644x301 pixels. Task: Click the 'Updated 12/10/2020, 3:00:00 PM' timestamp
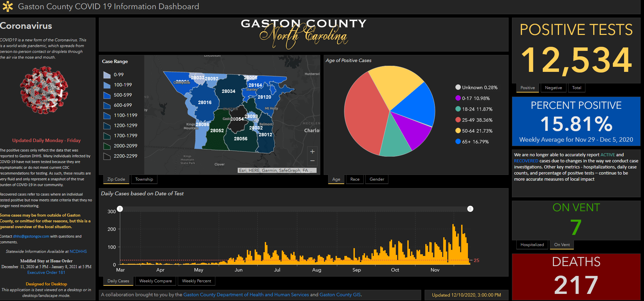(466, 295)
